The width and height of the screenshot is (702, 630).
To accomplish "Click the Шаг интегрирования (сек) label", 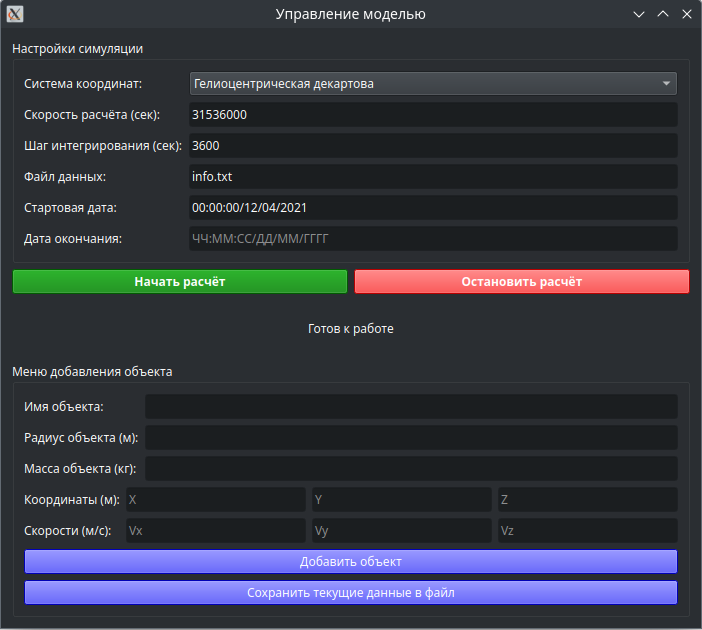I will pyautogui.click(x=103, y=146).
